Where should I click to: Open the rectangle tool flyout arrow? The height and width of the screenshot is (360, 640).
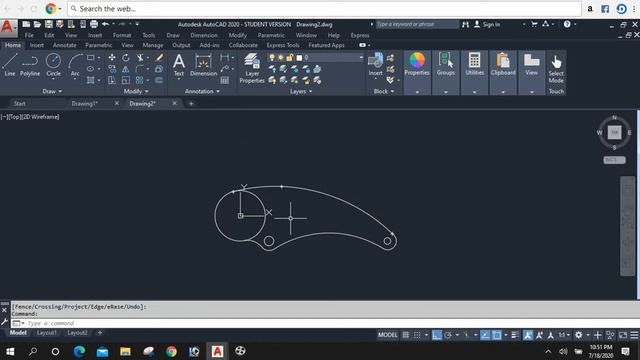tap(99, 58)
